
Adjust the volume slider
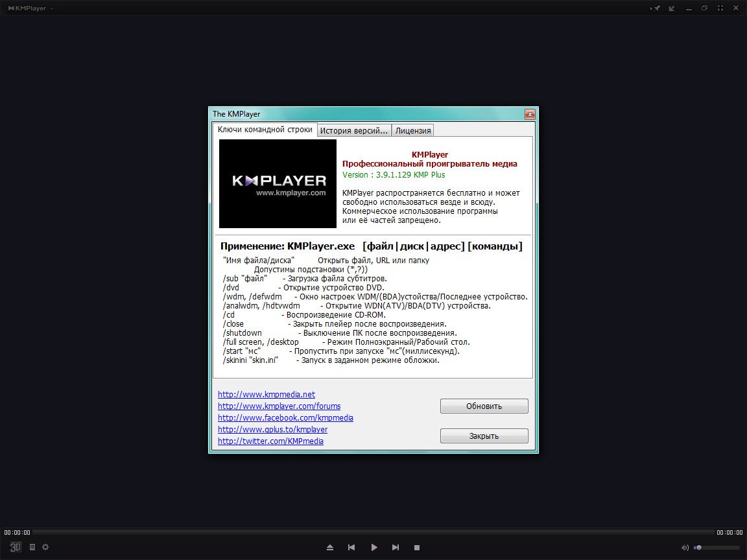pyautogui.click(x=717, y=548)
